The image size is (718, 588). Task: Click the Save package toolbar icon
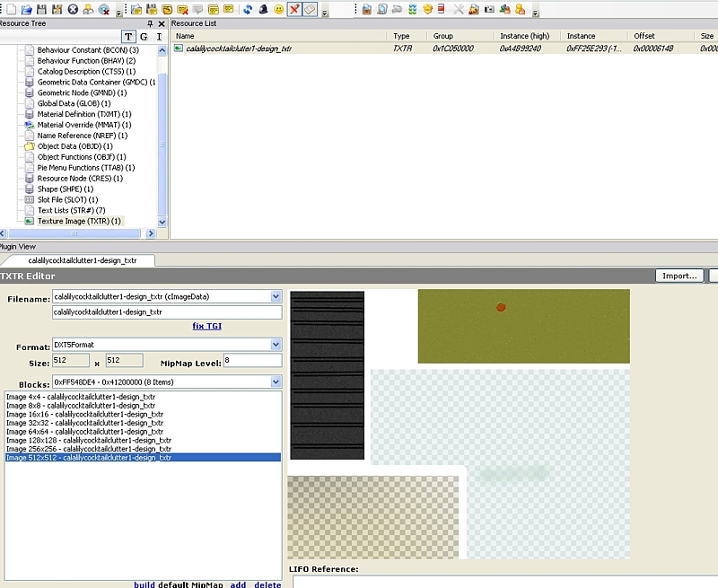[40, 10]
